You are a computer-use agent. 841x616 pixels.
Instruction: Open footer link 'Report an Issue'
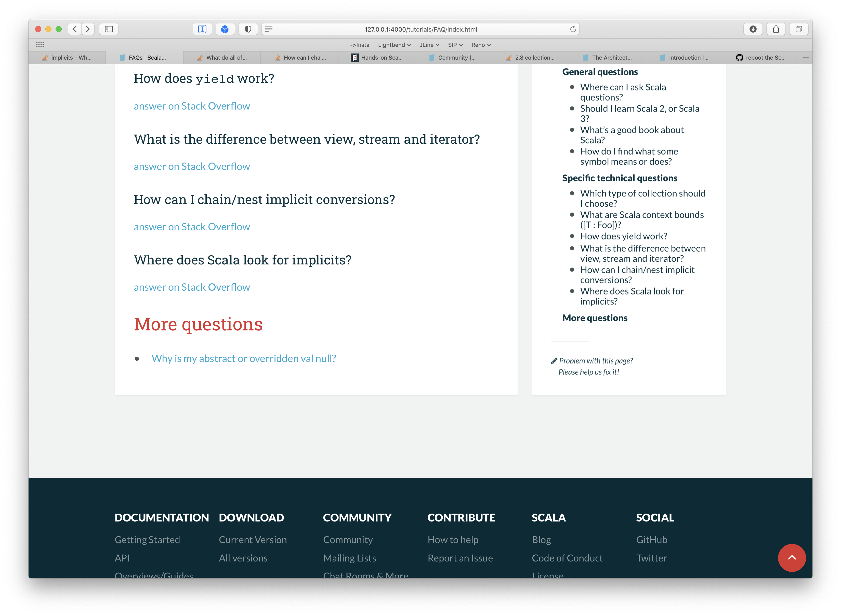460,558
